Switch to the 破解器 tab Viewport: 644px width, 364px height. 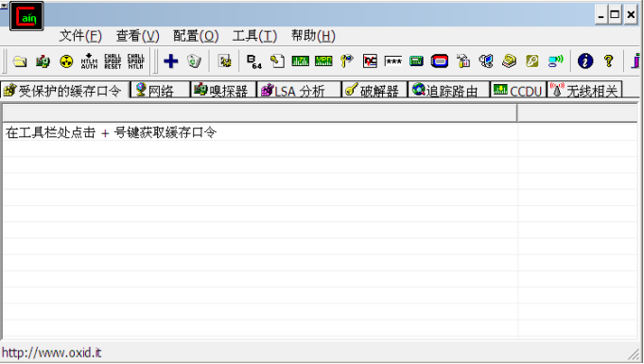click(374, 91)
